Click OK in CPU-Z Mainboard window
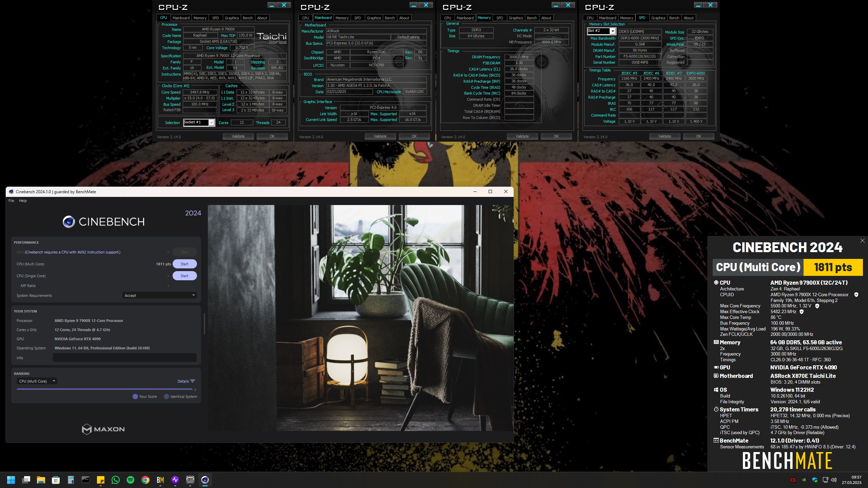Image resolution: width=868 pixels, height=488 pixels. point(414,136)
